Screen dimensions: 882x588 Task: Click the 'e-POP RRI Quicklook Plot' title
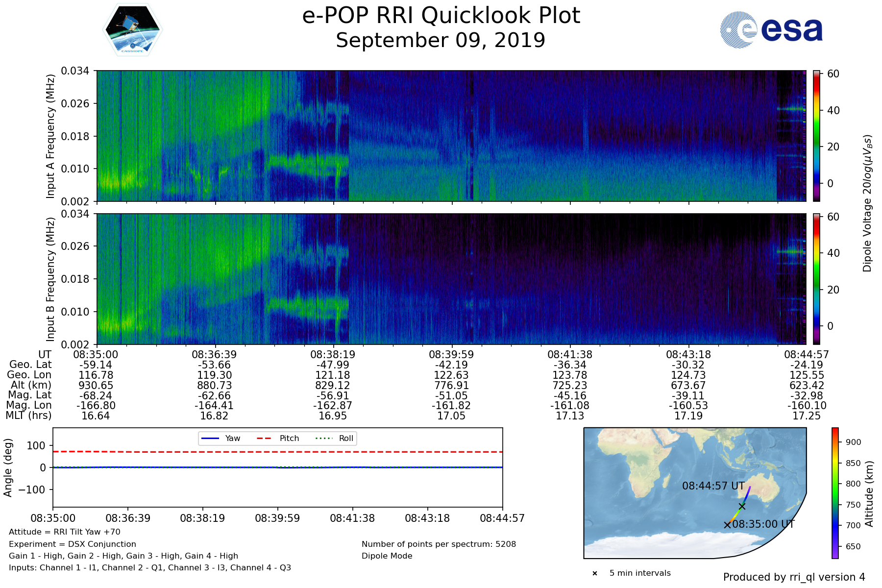tap(441, 16)
